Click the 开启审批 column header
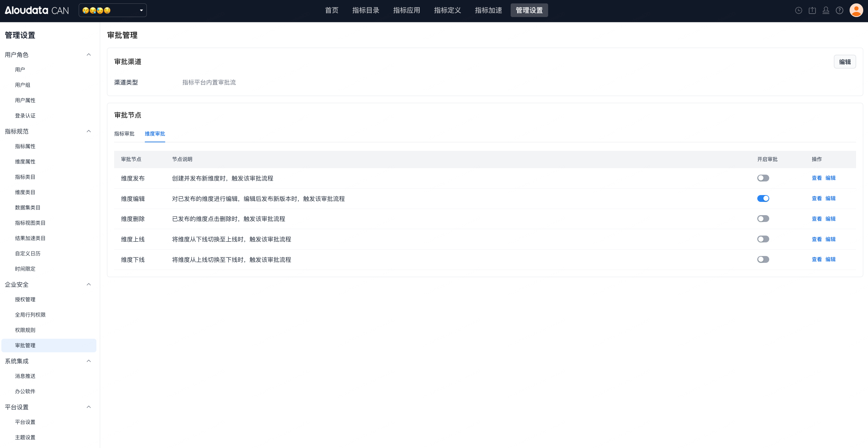This screenshot has height=448, width=868. coord(767,159)
